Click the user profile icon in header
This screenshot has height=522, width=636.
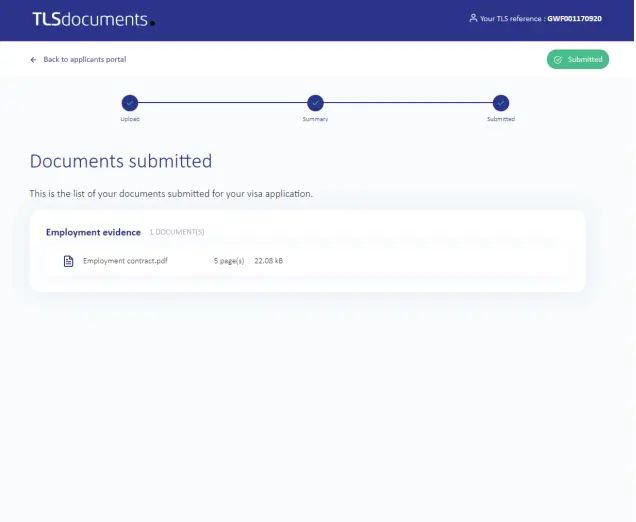pos(473,18)
